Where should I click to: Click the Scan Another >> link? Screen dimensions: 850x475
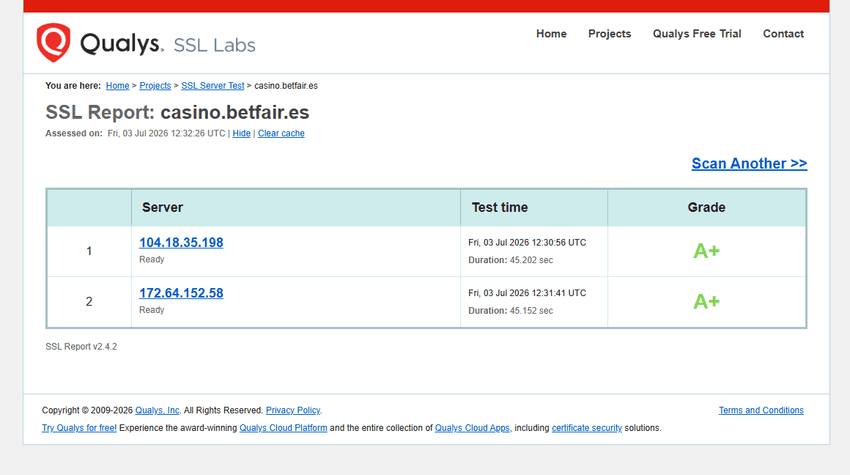[749, 163]
